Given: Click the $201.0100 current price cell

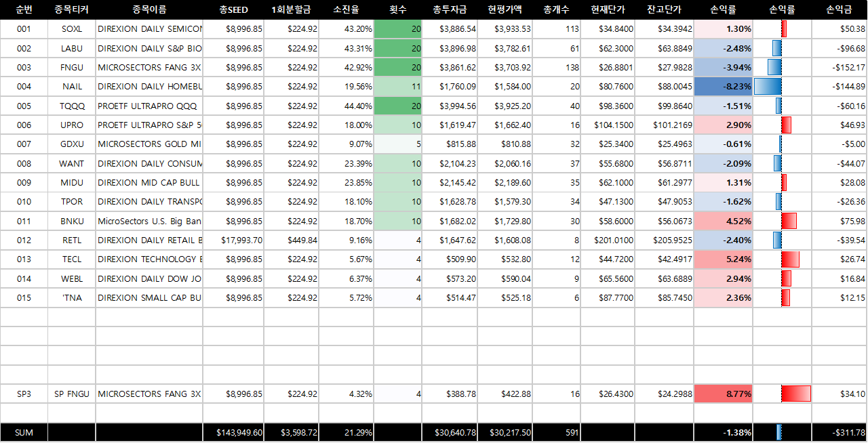Looking at the screenshot, I should pos(608,240).
